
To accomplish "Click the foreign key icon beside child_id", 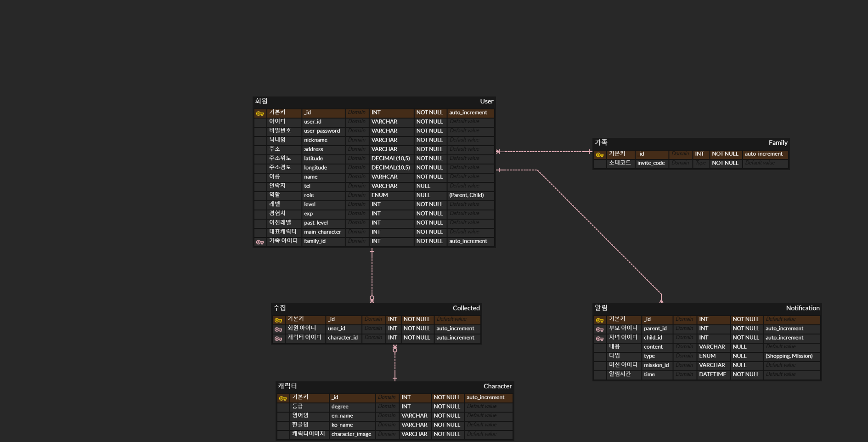I will (600, 339).
